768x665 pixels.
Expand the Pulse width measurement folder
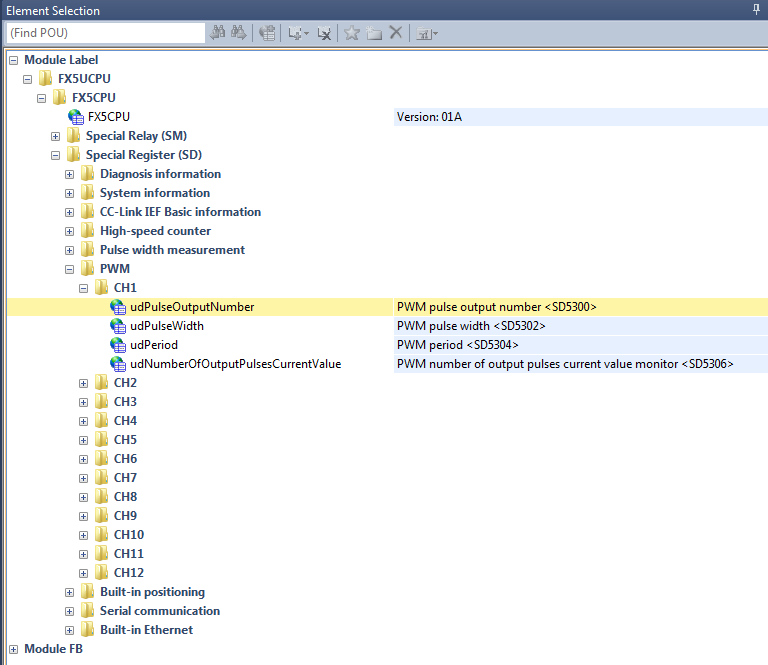pyautogui.click(x=70, y=250)
